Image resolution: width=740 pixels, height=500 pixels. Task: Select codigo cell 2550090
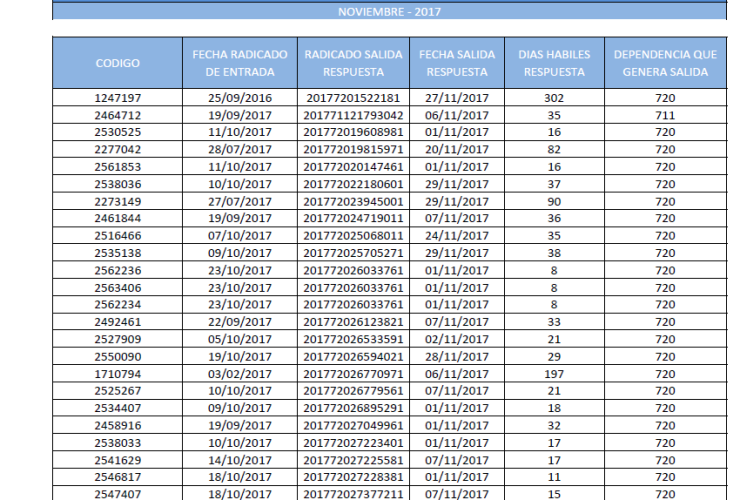click(118, 356)
